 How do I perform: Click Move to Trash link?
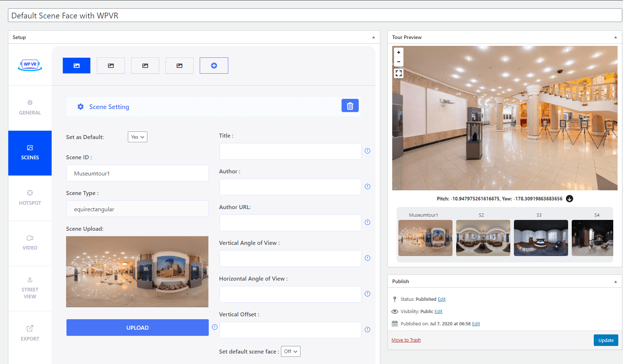[406, 340]
